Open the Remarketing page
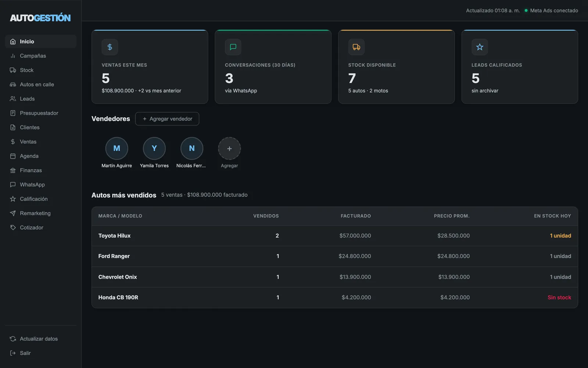This screenshot has width=588, height=368. 41,213
